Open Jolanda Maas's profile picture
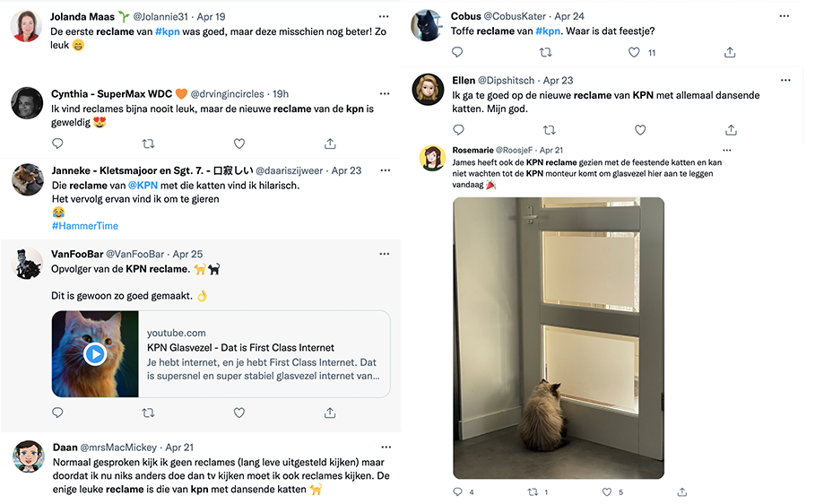This screenshot has height=504, width=815. point(27,26)
